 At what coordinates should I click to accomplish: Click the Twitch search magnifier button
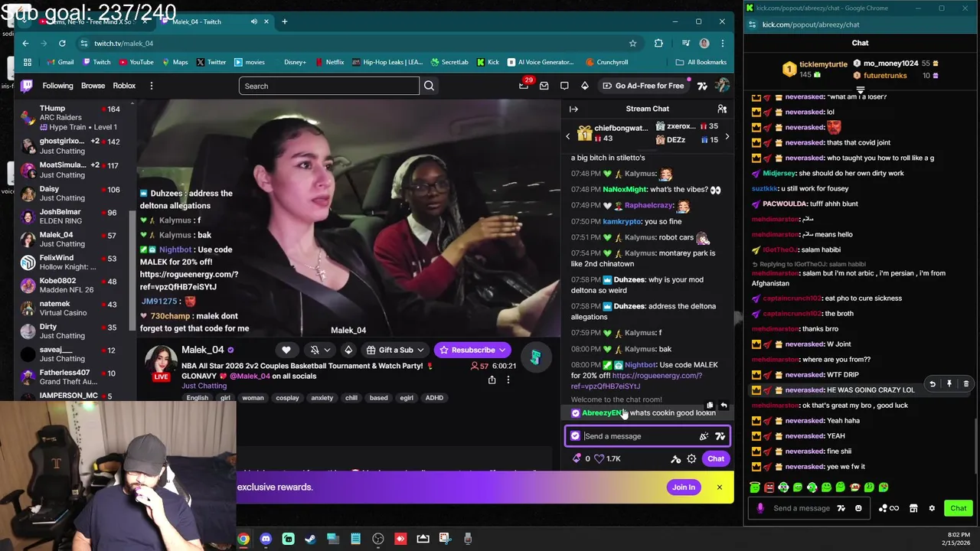pyautogui.click(x=429, y=86)
